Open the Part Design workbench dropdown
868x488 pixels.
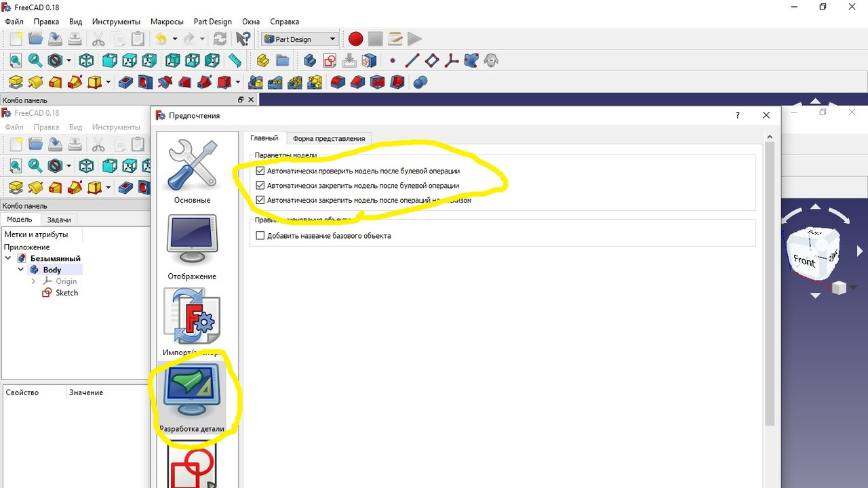299,39
